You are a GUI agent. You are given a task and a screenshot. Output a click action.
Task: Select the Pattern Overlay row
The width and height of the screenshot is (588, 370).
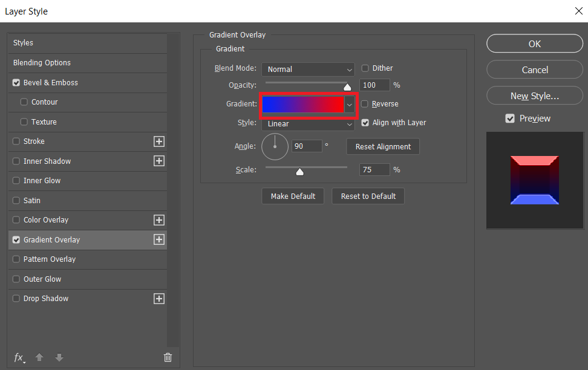coord(88,259)
